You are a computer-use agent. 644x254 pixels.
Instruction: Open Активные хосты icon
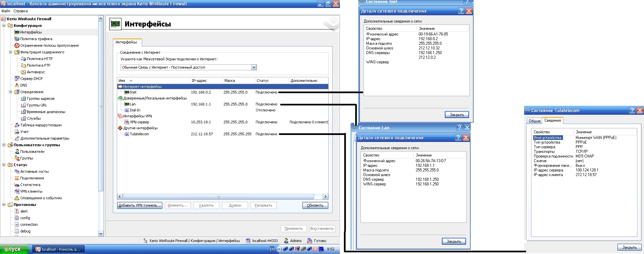pyautogui.click(x=17, y=171)
